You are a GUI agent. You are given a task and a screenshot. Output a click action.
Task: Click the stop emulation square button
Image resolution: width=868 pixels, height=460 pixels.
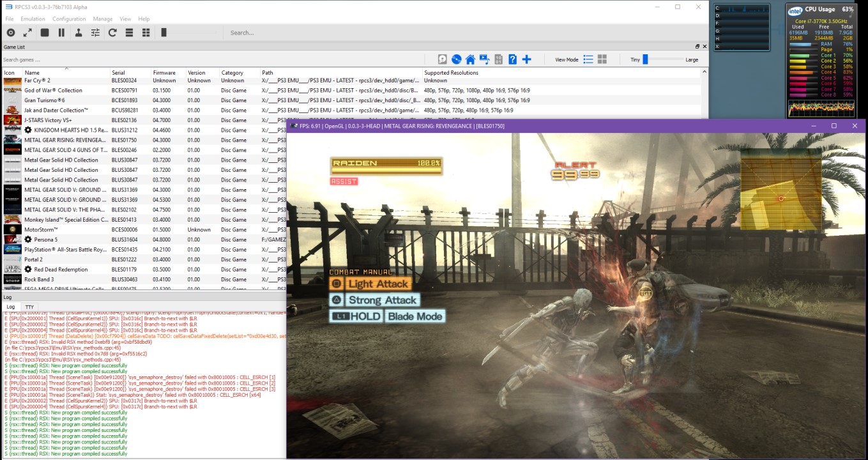click(45, 33)
